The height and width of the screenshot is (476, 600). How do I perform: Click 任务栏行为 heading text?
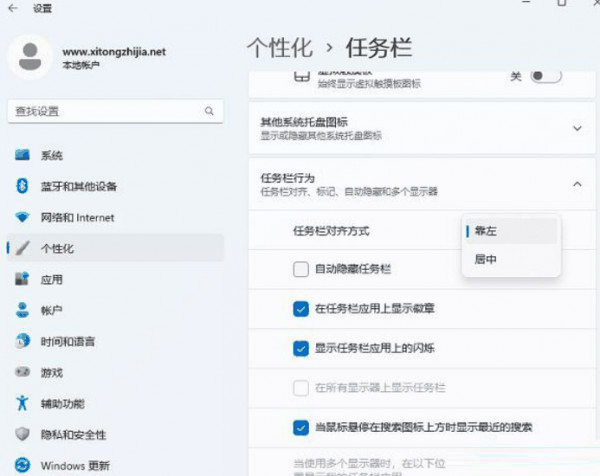pos(287,178)
